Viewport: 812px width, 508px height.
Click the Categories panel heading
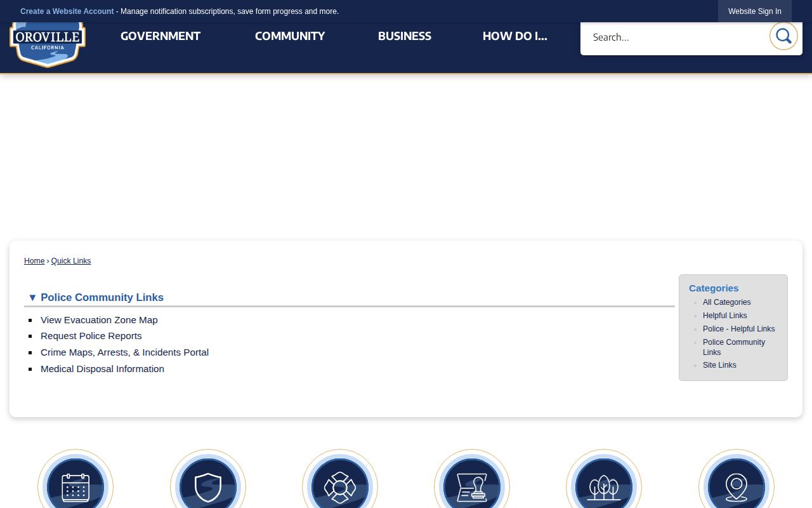pos(714,288)
